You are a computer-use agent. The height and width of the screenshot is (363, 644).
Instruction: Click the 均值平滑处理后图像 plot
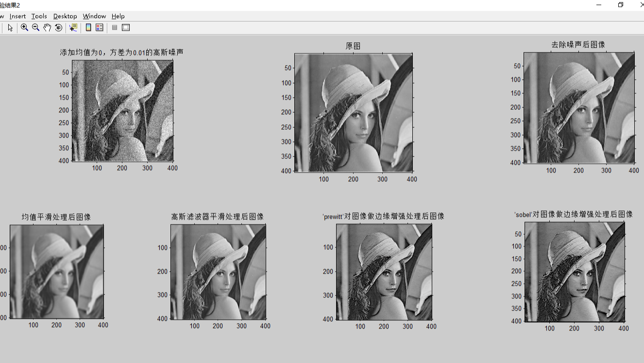(57, 272)
